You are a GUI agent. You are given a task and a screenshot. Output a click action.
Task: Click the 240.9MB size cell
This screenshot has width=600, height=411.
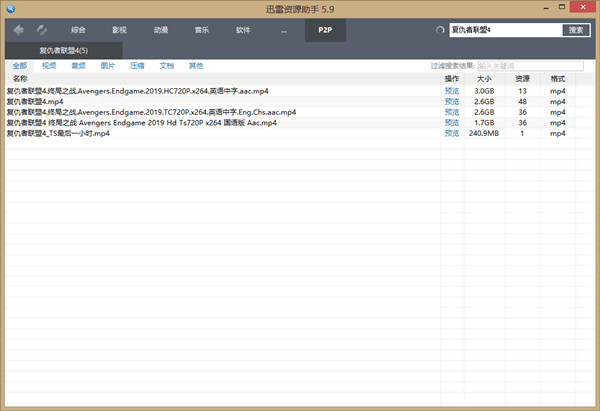[484, 133]
